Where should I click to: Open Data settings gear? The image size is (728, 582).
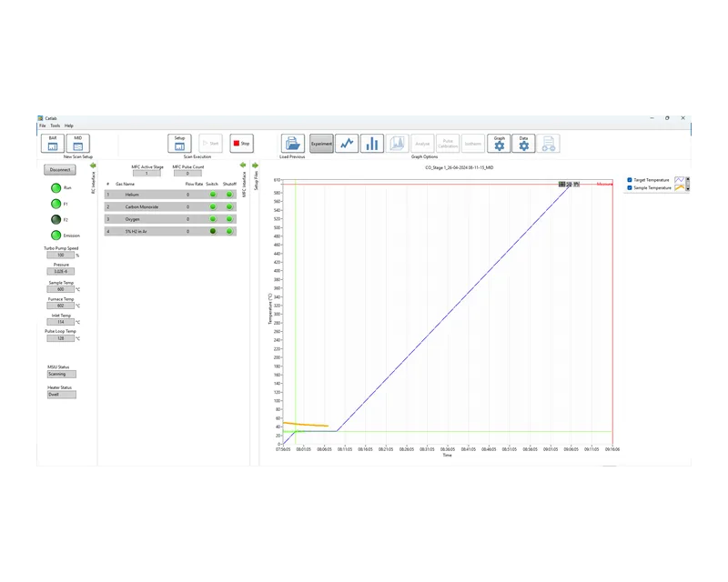click(x=524, y=144)
